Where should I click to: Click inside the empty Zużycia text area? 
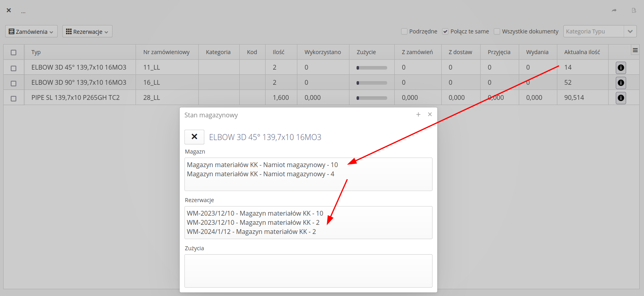coord(308,271)
